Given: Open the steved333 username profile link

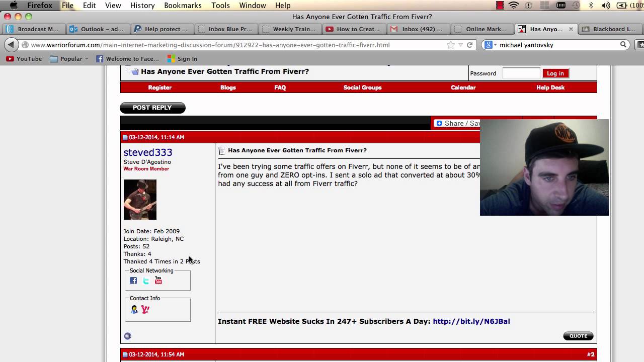Looking at the screenshot, I should 148,152.
